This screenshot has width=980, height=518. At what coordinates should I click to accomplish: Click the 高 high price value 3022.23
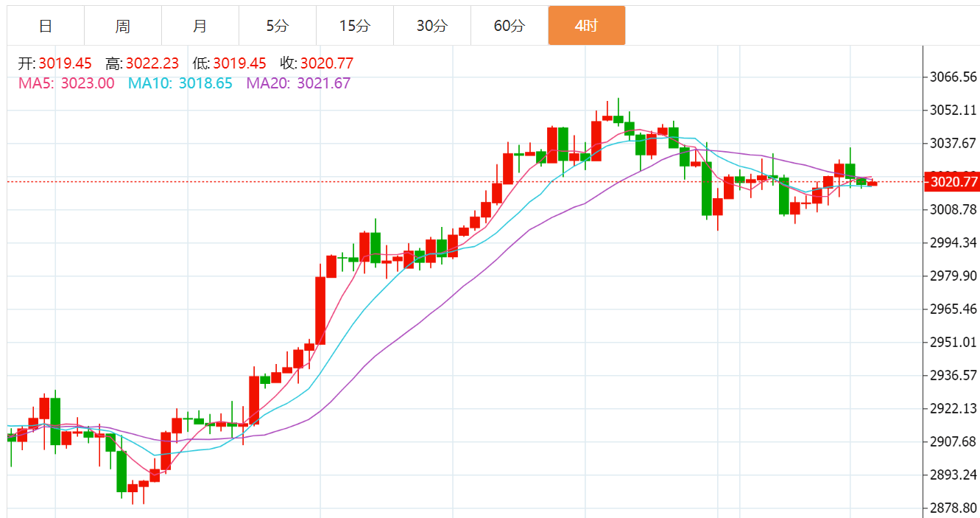pos(152,64)
